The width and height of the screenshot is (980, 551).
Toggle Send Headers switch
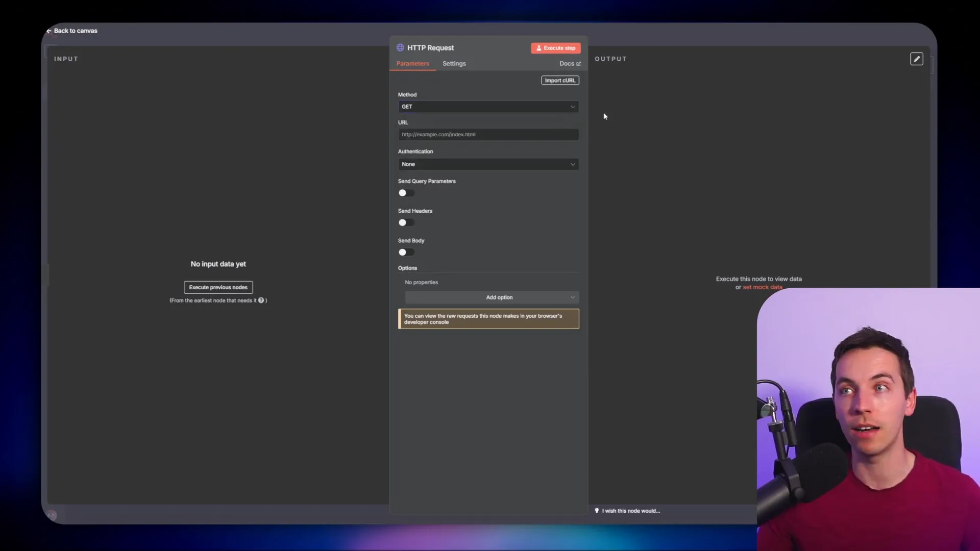click(x=406, y=222)
